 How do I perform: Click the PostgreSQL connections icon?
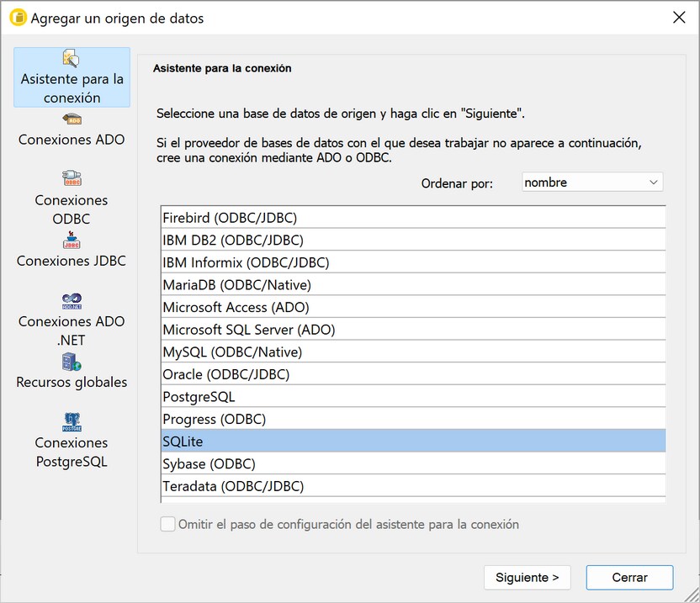click(x=72, y=422)
